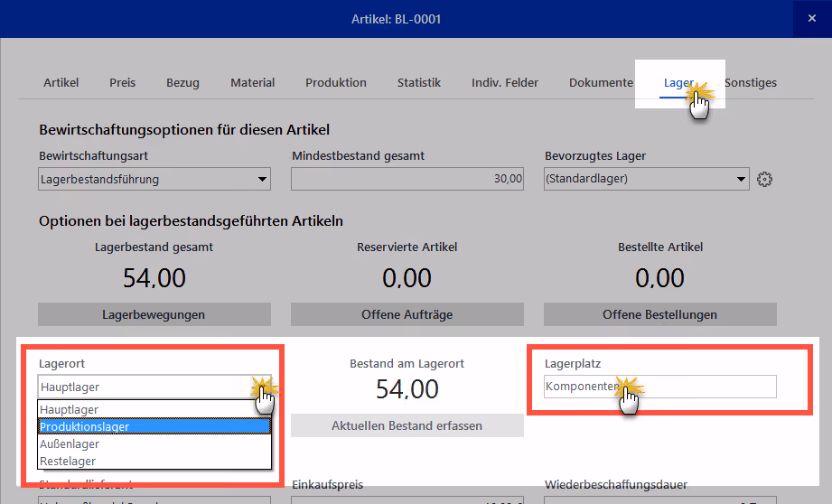The image size is (832, 504).
Task: Click the Lagerbewegungen button
Action: coord(154,314)
